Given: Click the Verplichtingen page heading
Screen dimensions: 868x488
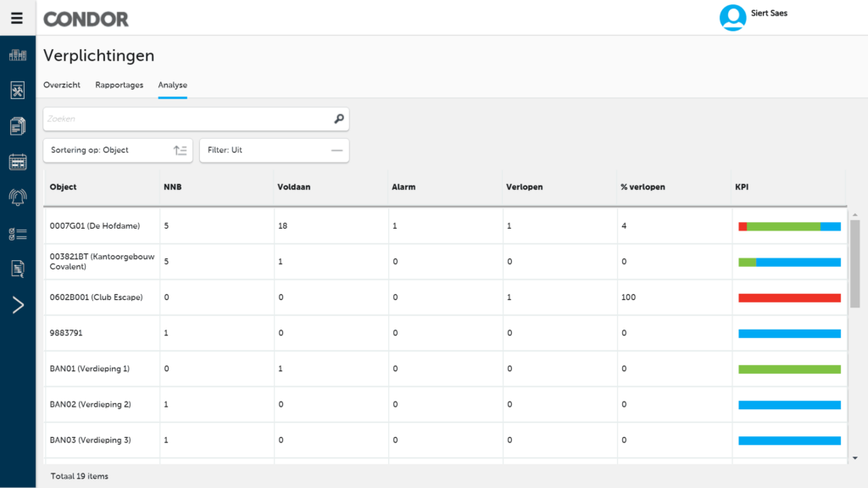Looking at the screenshot, I should pyautogui.click(x=98, y=56).
